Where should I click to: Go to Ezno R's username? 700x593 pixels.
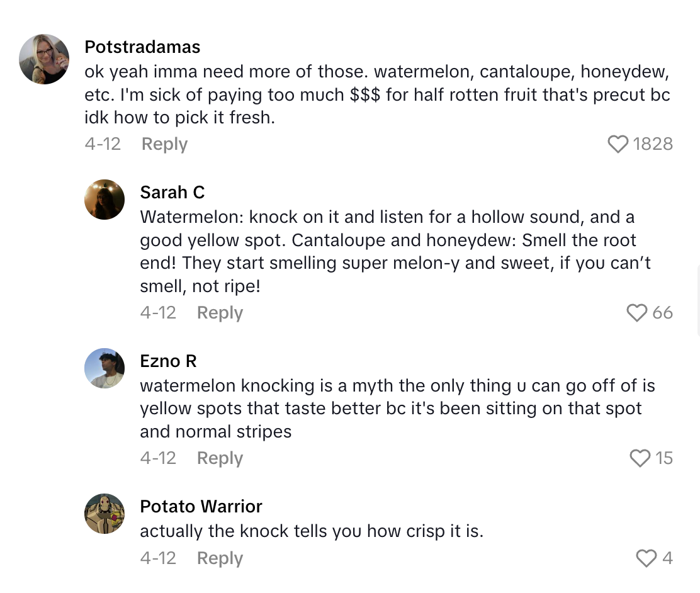pos(168,361)
